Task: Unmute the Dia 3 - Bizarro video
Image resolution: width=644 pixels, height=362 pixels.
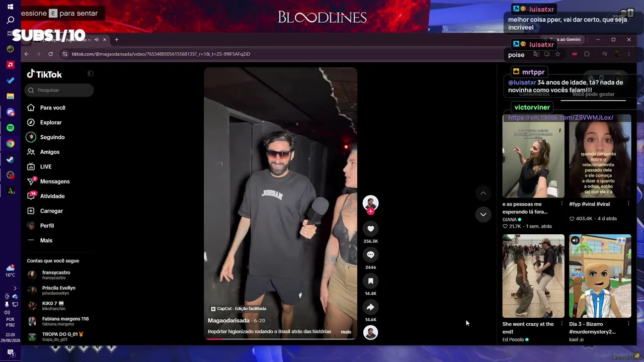Action: pyautogui.click(x=575, y=241)
